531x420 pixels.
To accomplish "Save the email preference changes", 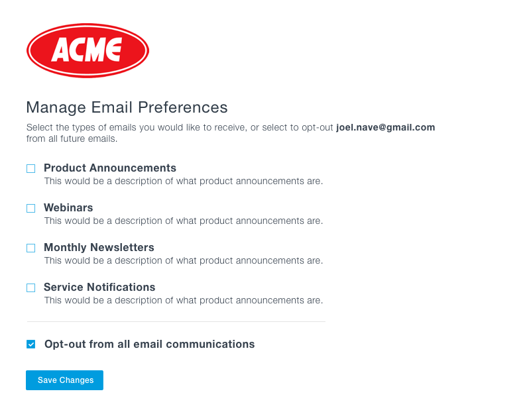I will (65, 380).
